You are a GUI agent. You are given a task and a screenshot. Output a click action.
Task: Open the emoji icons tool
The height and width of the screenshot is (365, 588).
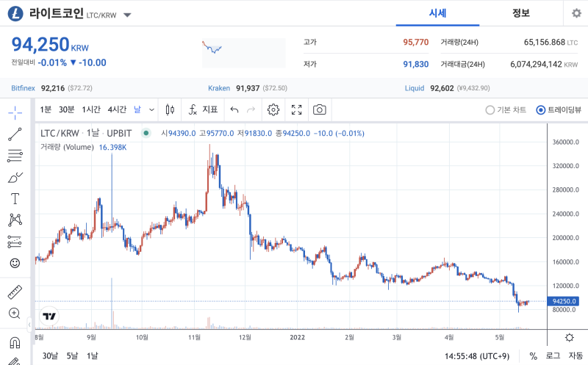coord(15,263)
